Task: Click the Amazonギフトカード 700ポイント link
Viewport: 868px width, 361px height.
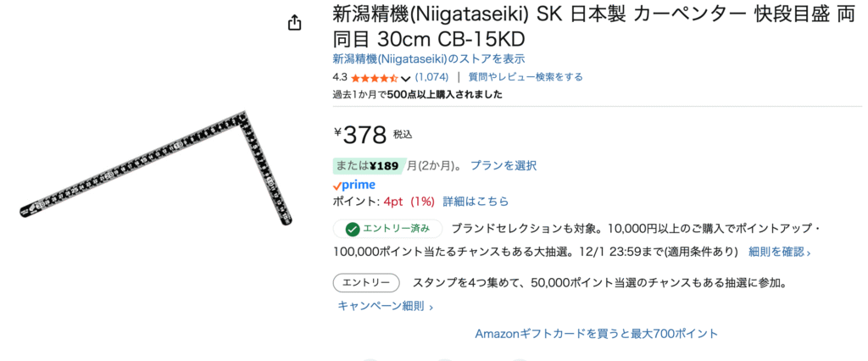Action: click(x=596, y=334)
